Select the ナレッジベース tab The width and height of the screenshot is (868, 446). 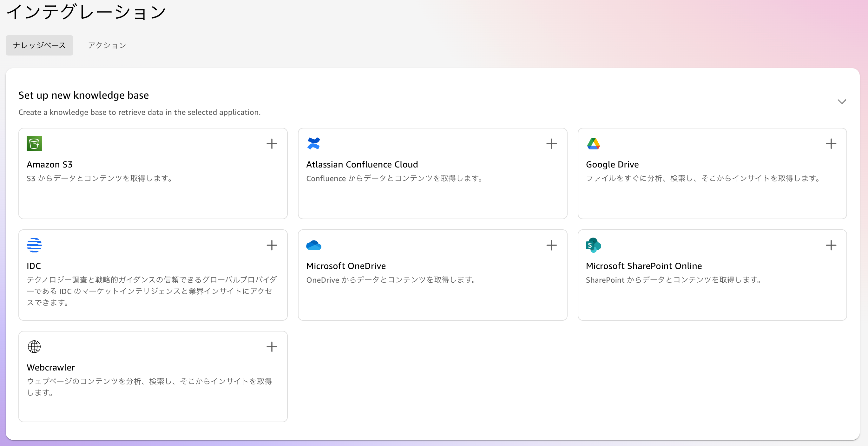click(39, 45)
